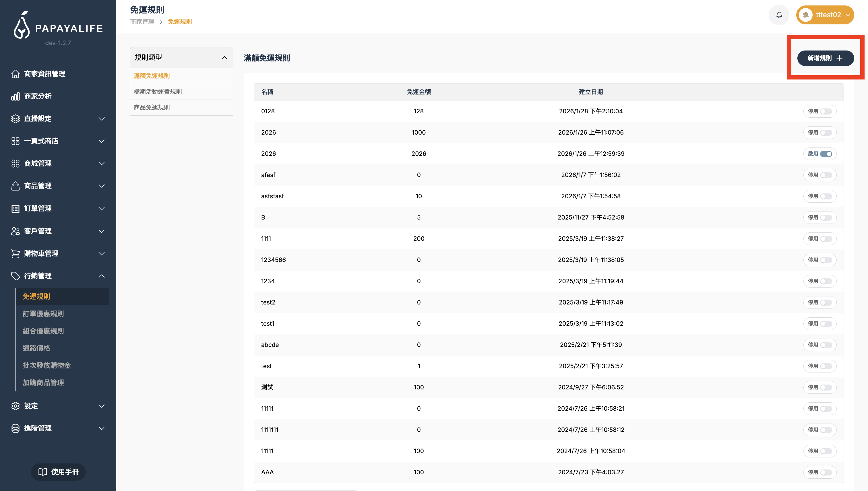Screen dimensions: 868x491
Task: Collapse the 規則類型 panel
Action: point(224,58)
